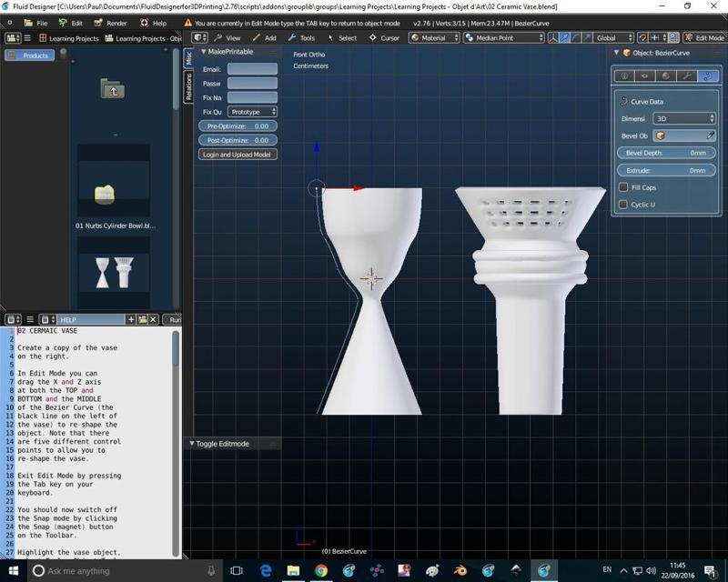The height and width of the screenshot is (582, 728).
Task: Click the material sphere tab icon
Action: tap(666, 76)
